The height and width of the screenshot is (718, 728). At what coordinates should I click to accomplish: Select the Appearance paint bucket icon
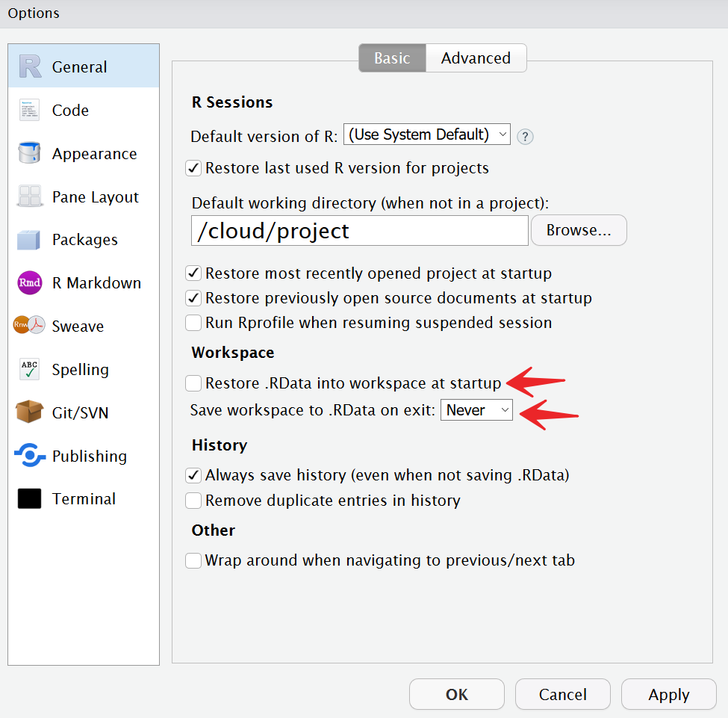coord(30,153)
